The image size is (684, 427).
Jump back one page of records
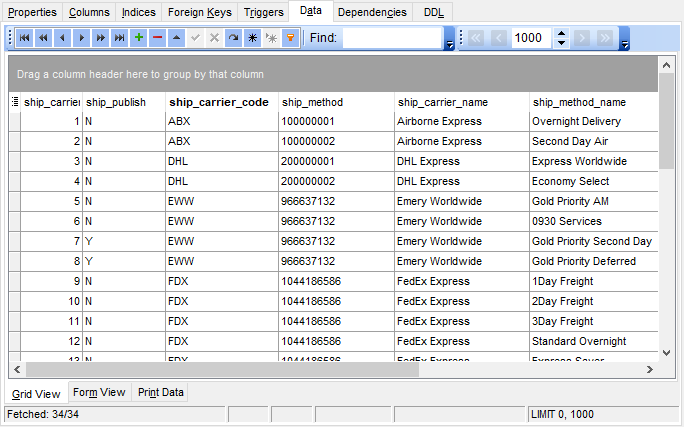(43, 38)
